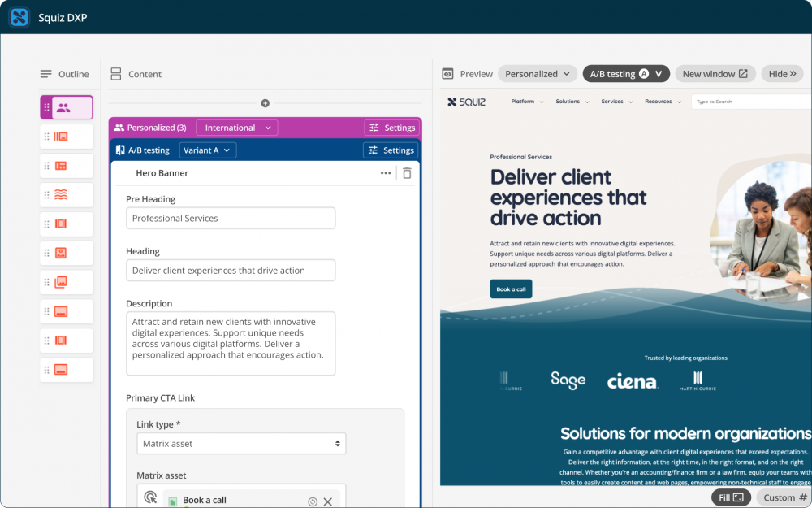Click the Type to Search field in the preview
The height and width of the screenshot is (508, 812).
coord(751,101)
